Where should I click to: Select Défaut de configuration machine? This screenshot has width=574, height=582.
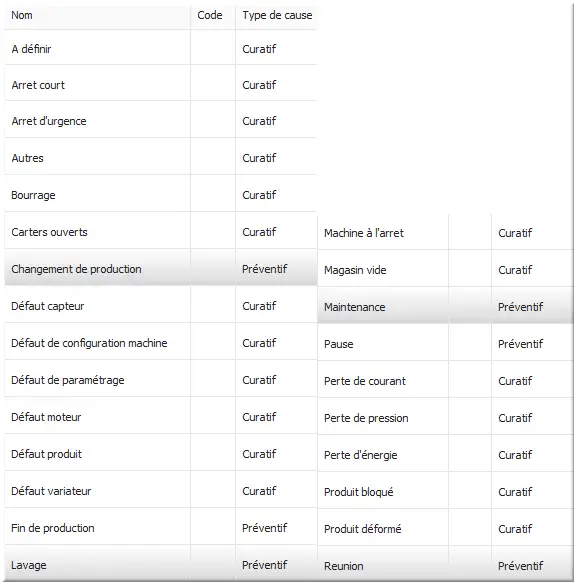[x=160, y=343]
